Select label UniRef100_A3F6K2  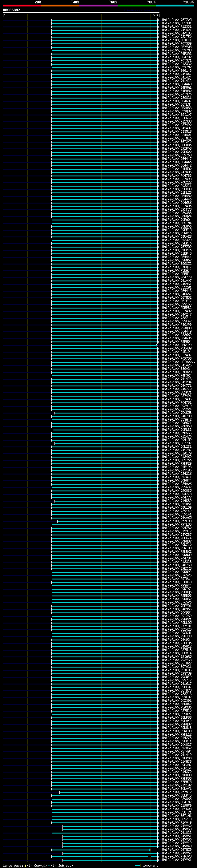[176, 118]
